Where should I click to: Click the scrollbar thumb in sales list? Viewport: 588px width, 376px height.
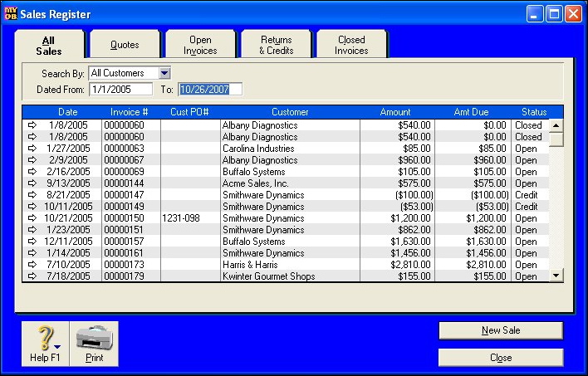coord(556,139)
